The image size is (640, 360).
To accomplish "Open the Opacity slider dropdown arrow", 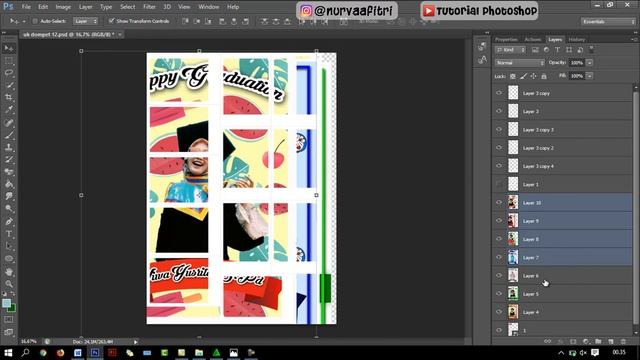I will click(x=589, y=63).
